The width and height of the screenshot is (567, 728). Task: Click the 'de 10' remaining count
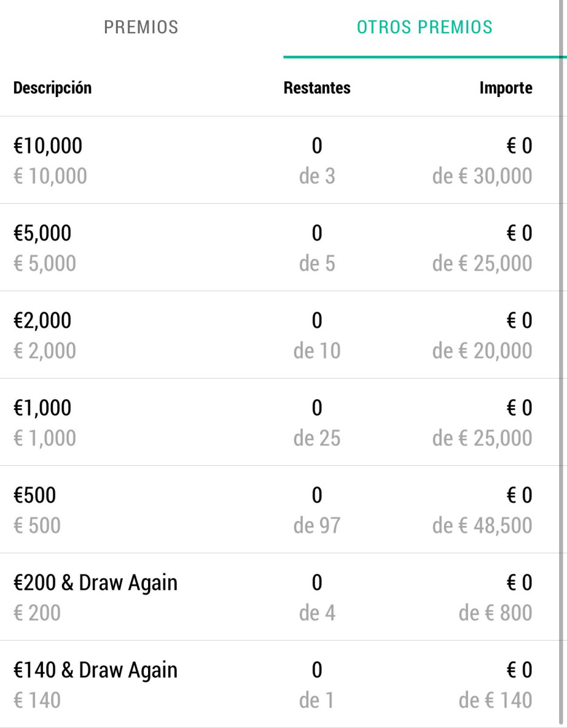(x=317, y=351)
